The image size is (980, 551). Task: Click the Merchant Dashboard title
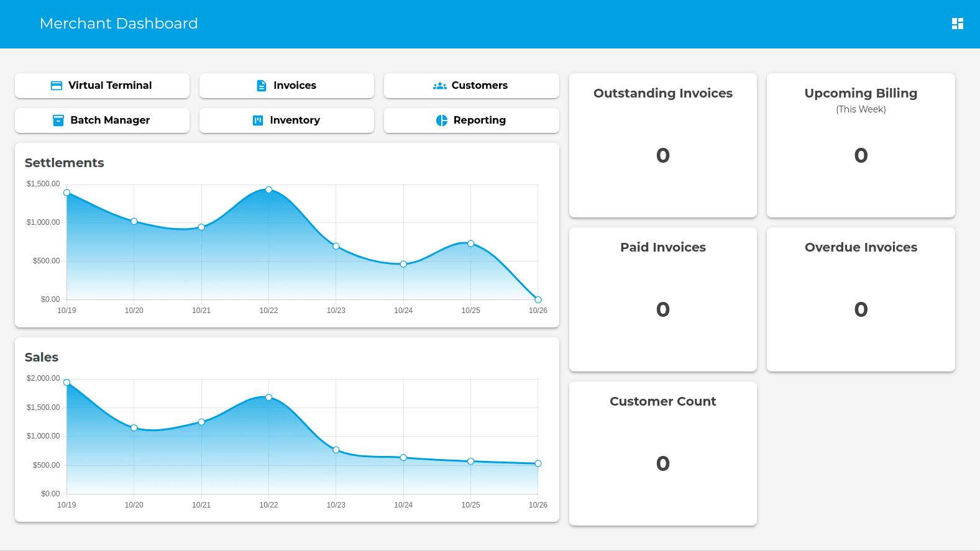click(x=119, y=24)
